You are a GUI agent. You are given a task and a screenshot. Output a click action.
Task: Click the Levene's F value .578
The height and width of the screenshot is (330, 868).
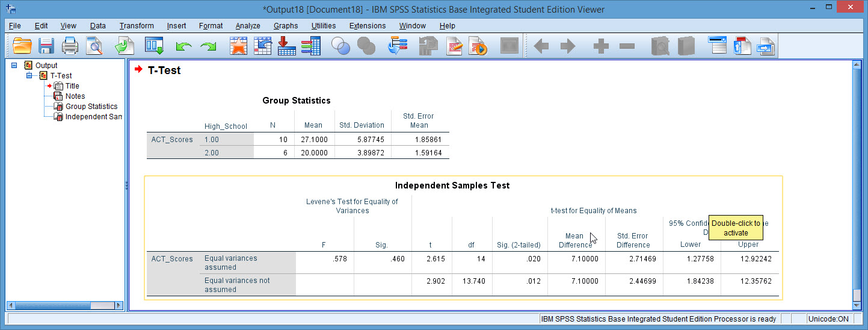(340, 259)
